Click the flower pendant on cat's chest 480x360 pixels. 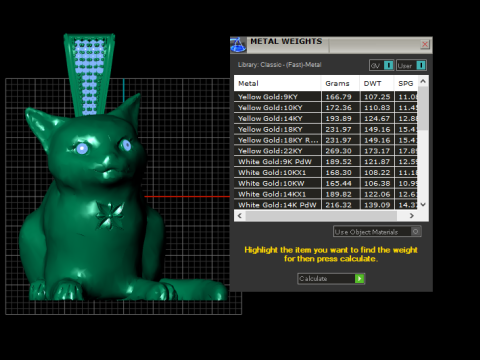point(110,215)
